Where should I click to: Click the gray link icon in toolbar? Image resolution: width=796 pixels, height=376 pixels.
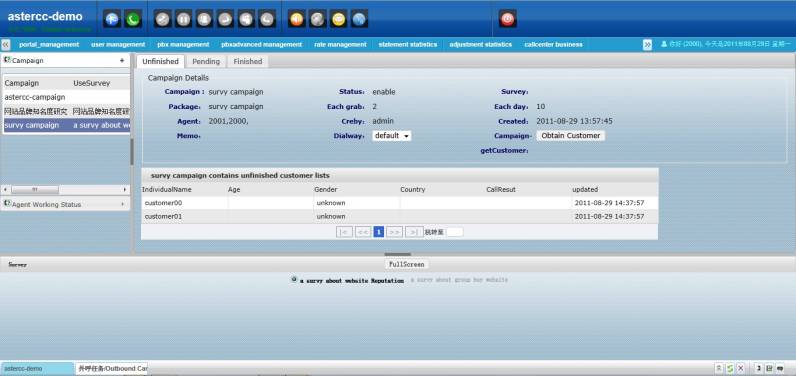pyautogui.click(x=162, y=19)
